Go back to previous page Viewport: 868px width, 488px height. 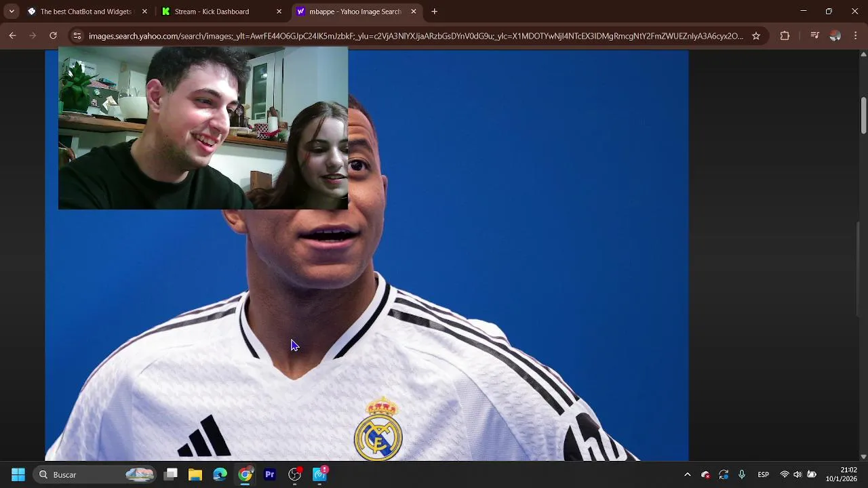coord(12,36)
